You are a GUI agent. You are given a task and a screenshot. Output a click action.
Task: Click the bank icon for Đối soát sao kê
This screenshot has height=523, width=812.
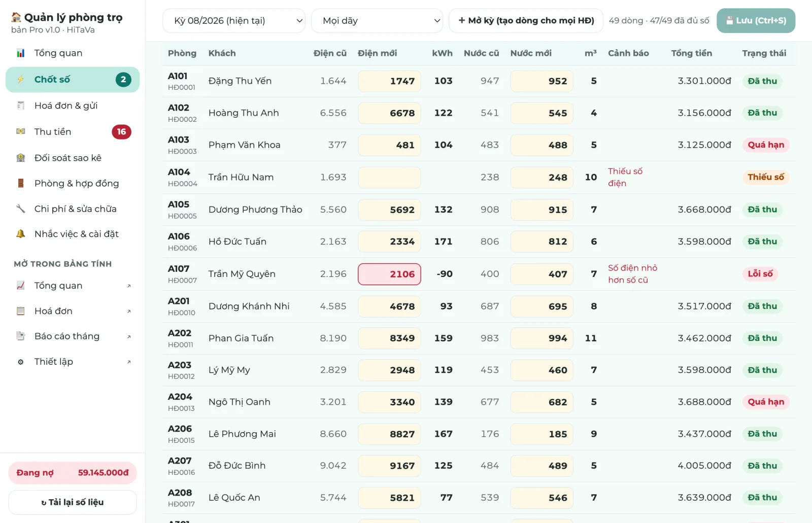tap(21, 158)
